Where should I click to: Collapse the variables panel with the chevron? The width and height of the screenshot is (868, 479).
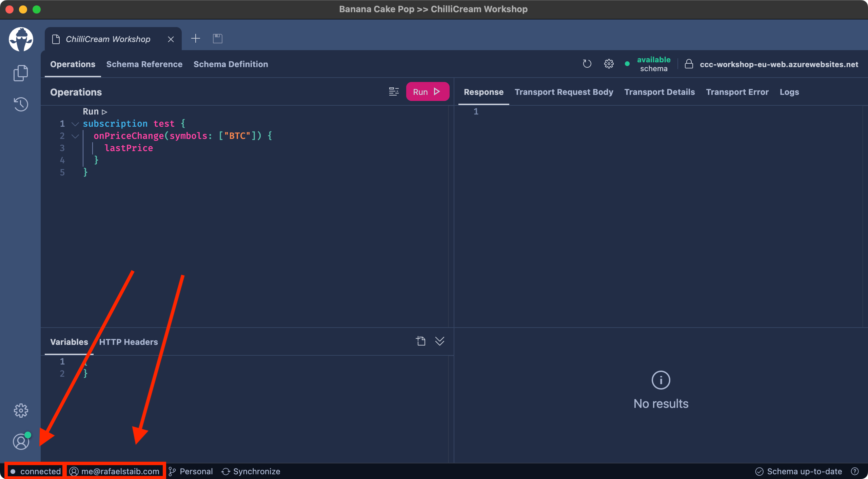(440, 341)
